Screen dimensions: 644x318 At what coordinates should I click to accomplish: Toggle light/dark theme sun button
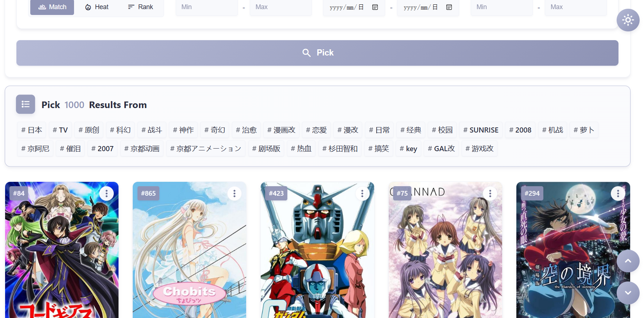pyautogui.click(x=628, y=20)
